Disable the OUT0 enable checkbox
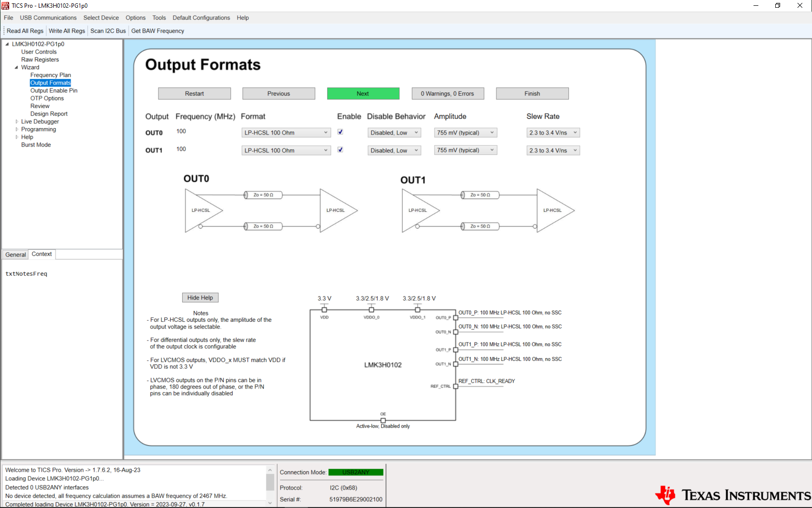Image resolution: width=812 pixels, height=508 pixels. 340,132
